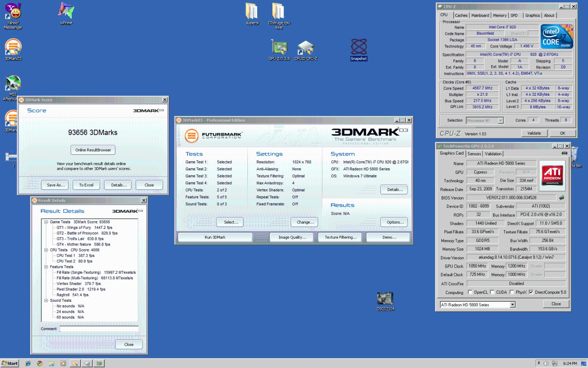Launch Internet Explorer from the taskbar
Screen dimensions: 588x368
(x=28, y=363)
